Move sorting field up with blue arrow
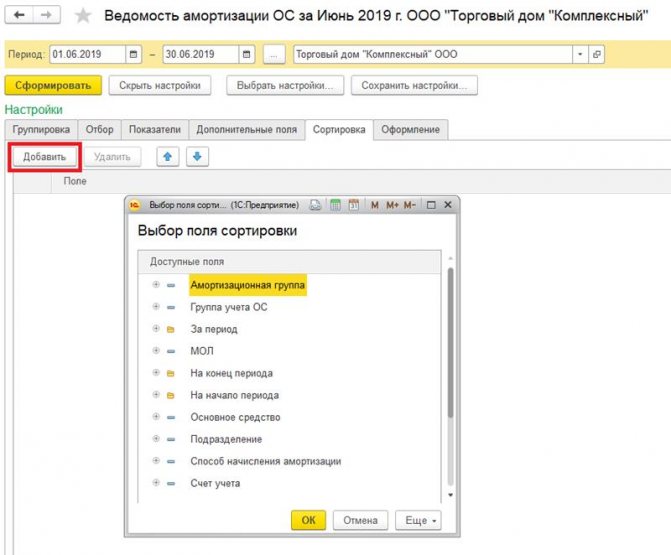The height and width of the screenshot is (555, 671). pyautogui.click(x=168, y=157)
